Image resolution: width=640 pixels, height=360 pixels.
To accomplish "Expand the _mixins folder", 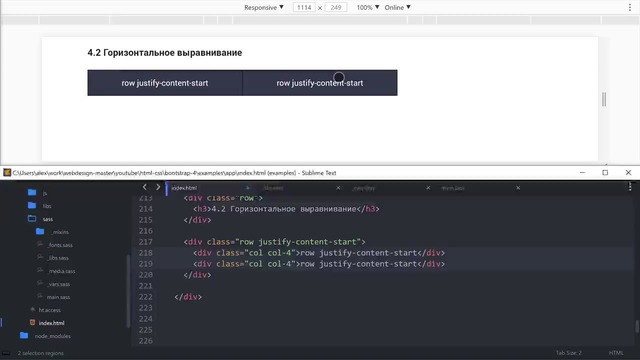I will pos(60,232).
